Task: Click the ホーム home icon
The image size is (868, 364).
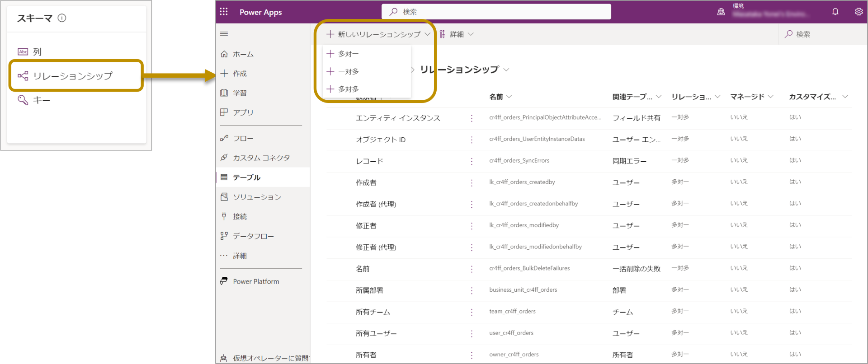Action: point(224,54)
